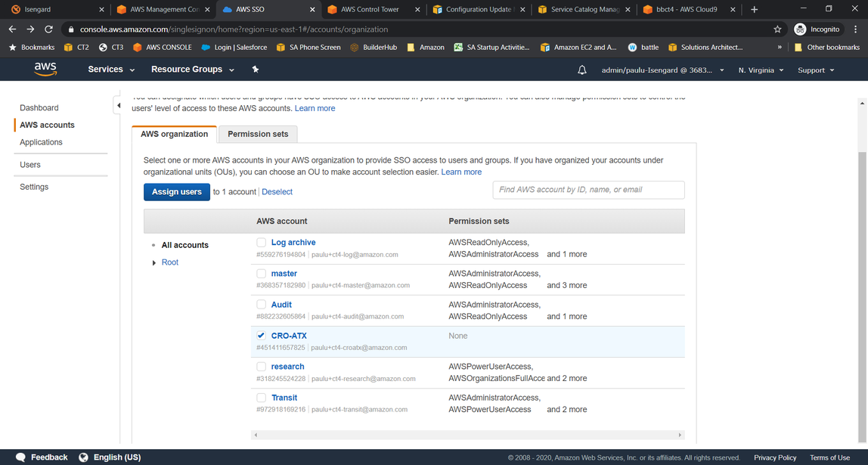868x465 pixels.
Task: Click the browser back arrow
Action: point(13,29)
